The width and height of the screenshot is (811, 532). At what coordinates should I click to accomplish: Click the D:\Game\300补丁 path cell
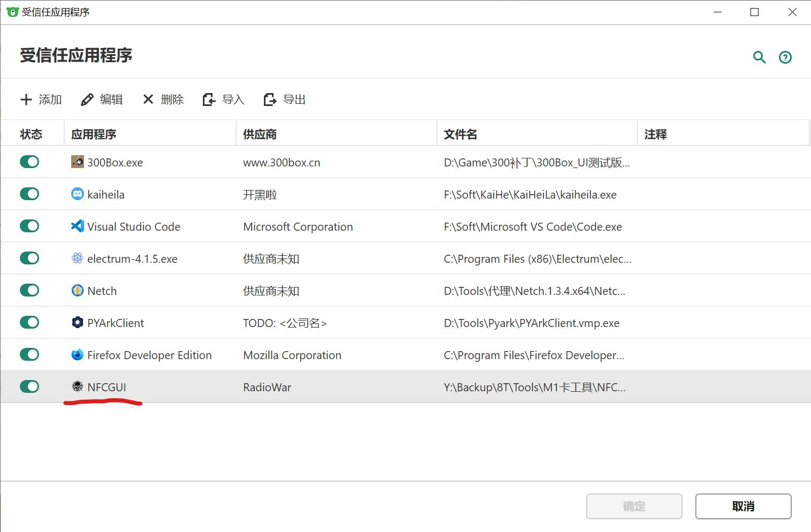pos(537,163)
